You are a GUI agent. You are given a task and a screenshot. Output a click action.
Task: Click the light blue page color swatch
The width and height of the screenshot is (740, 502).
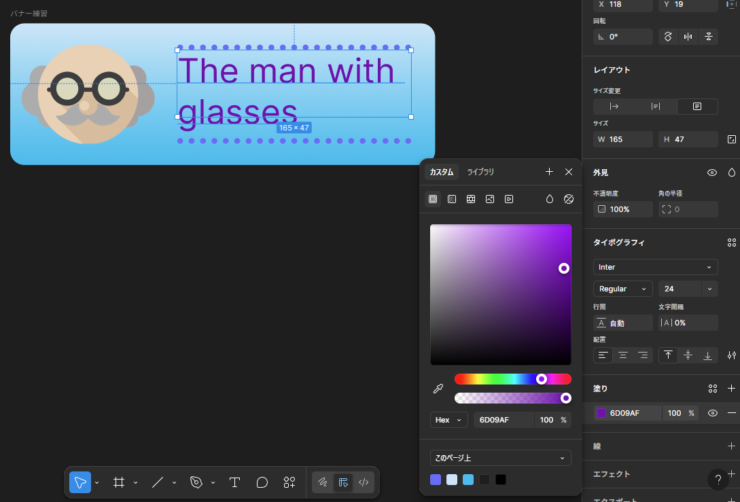tap(451, 480)
